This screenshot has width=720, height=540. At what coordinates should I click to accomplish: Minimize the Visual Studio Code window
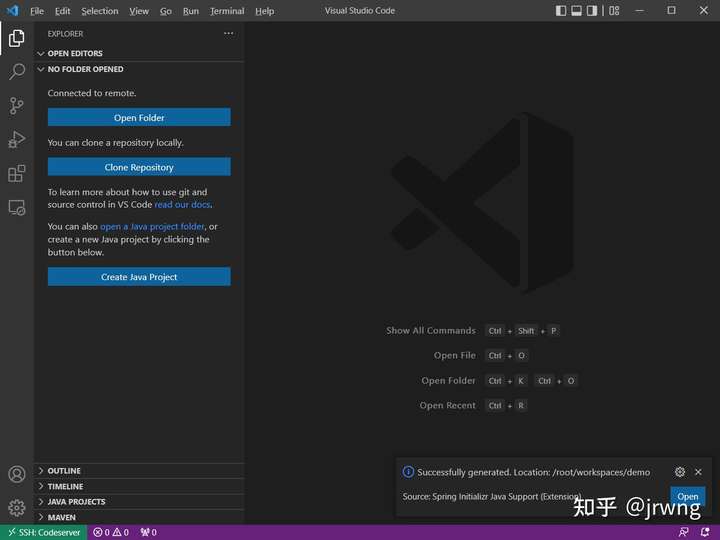pyautogui.click(x=639, y=11)
